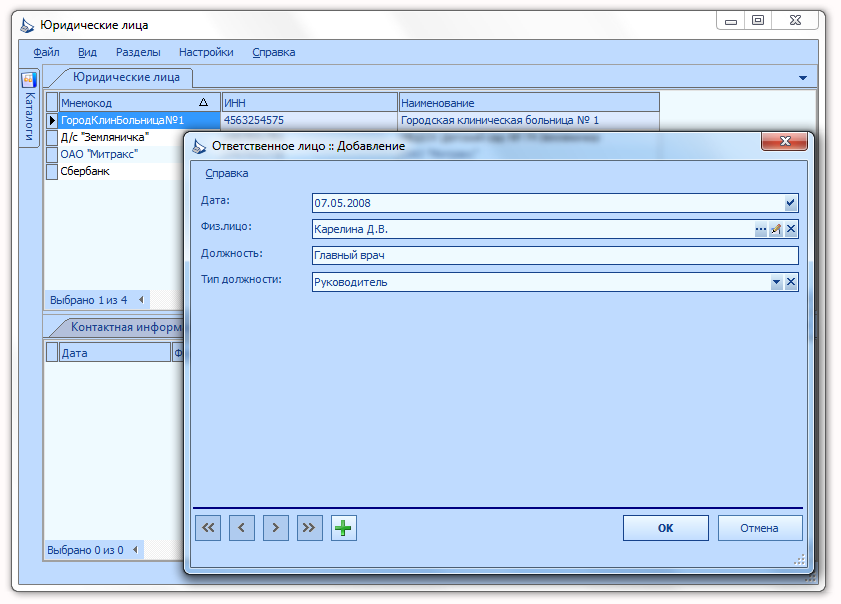The height and width of the screenshot is (604, 841).
Task: Open the Каталоги sidebar panel icon
Action: pos(29,80)
